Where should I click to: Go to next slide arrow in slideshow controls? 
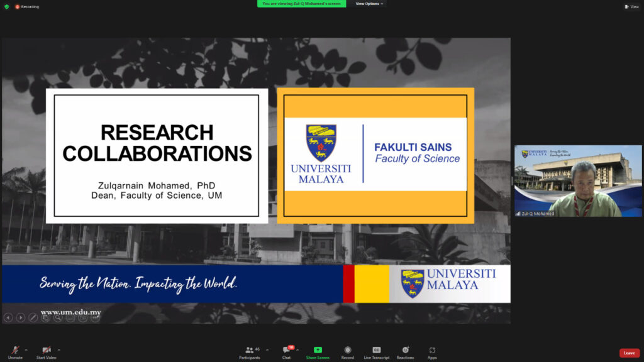pyautogui.click(x=21, y=317)
